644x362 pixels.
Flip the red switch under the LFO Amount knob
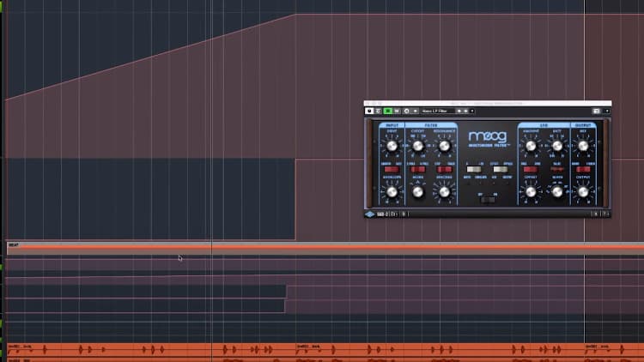[x=531, y=169]
